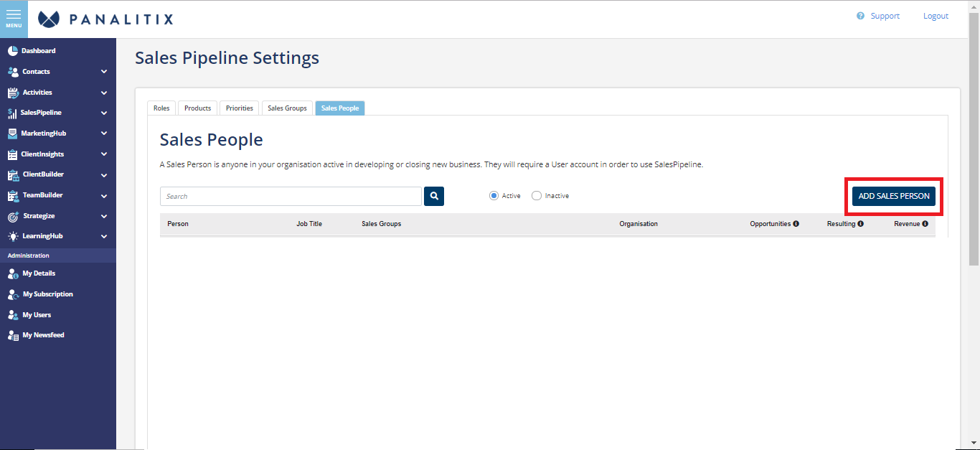Click the Organisation column header
This screenshot has width=980, height=450.
[639, 224]
